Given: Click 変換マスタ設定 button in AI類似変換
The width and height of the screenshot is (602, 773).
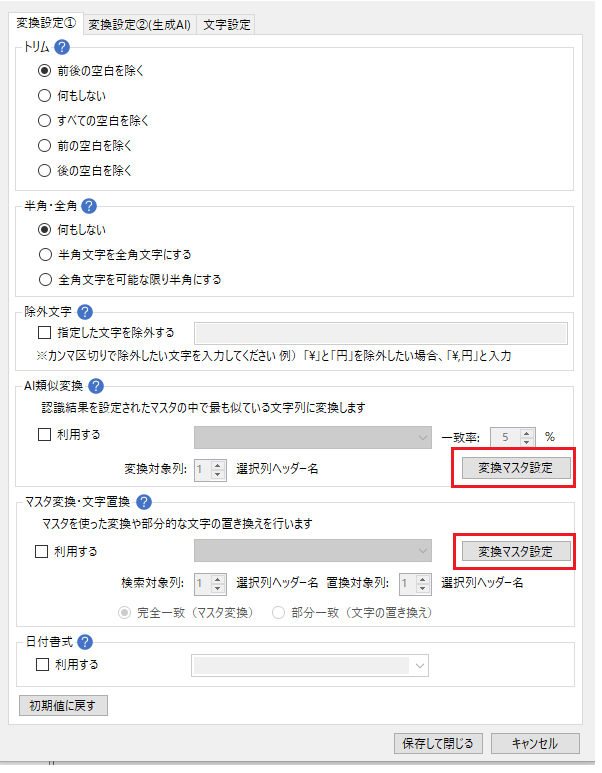Looking at the screenshot, I should coord(516,468).
